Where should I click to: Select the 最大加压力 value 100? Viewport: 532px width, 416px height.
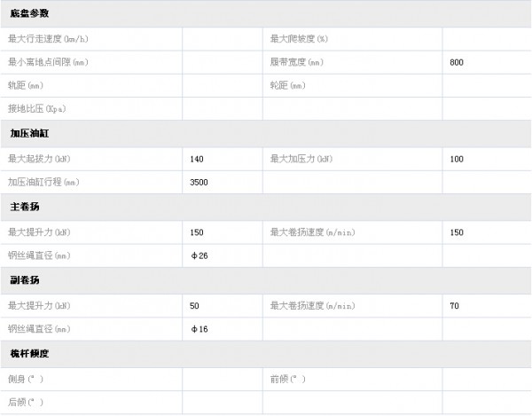tap(457, 159)
